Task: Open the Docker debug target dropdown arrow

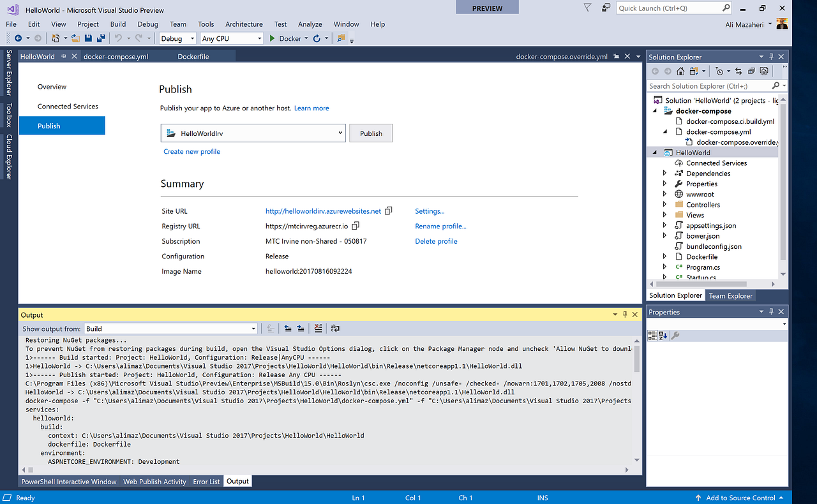Action: (306, 38)
